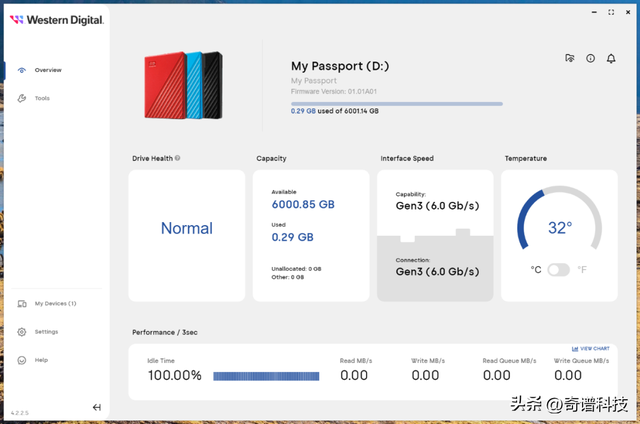This screenshot has width=640, height=424.
Task: Open the View Chart link
Action: coord(590,348)
